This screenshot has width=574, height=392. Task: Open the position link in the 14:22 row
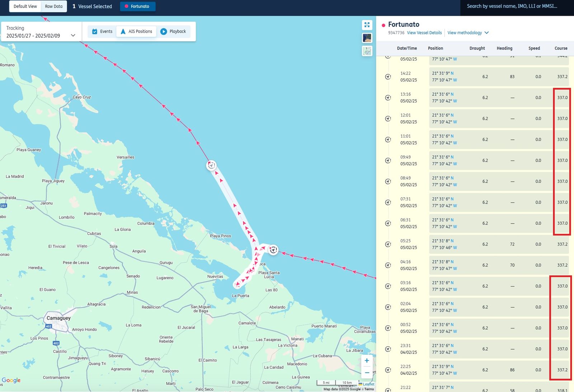pyautogui.click(x=444, y=77)
